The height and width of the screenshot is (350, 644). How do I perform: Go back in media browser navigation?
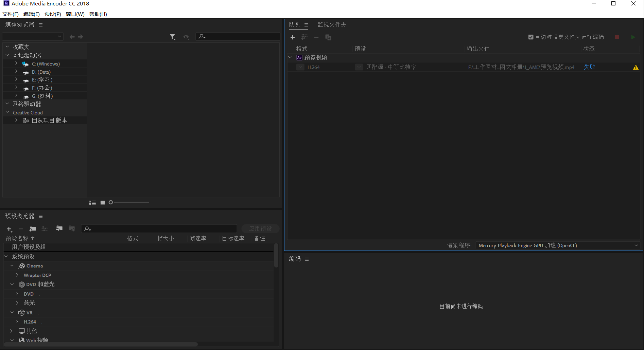point(72,37)
